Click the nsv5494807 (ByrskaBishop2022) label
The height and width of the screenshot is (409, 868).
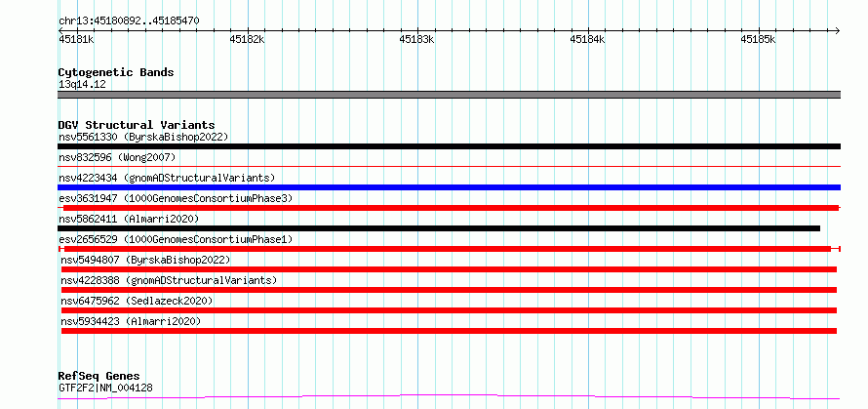coord(145,260)
